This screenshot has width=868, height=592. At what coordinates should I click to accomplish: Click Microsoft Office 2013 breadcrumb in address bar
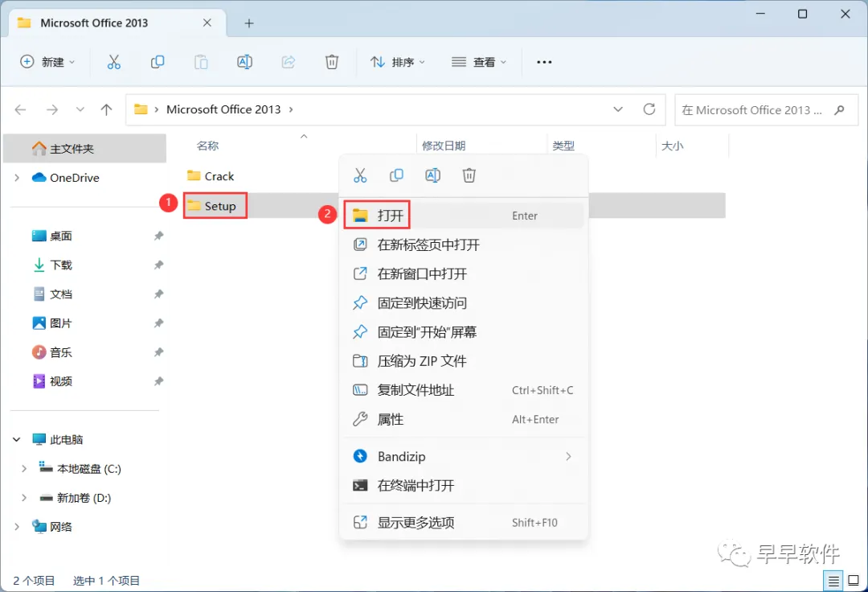223,109
